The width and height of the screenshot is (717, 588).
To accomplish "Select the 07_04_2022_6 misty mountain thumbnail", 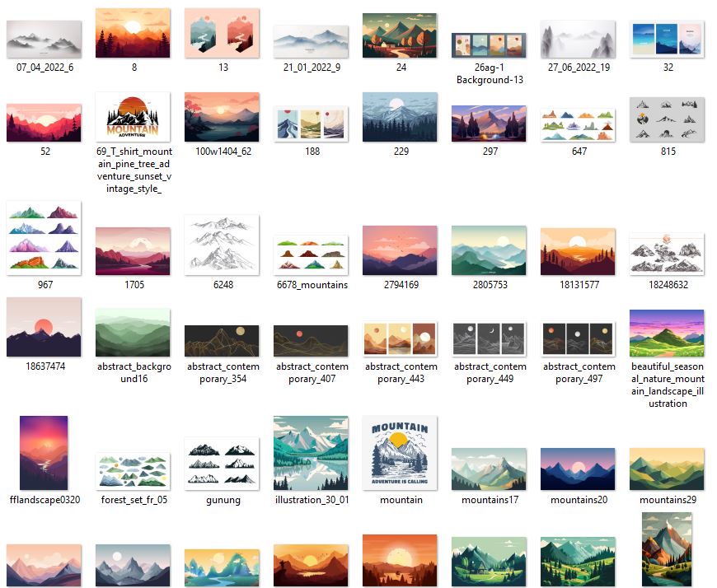I will [44, 38].
